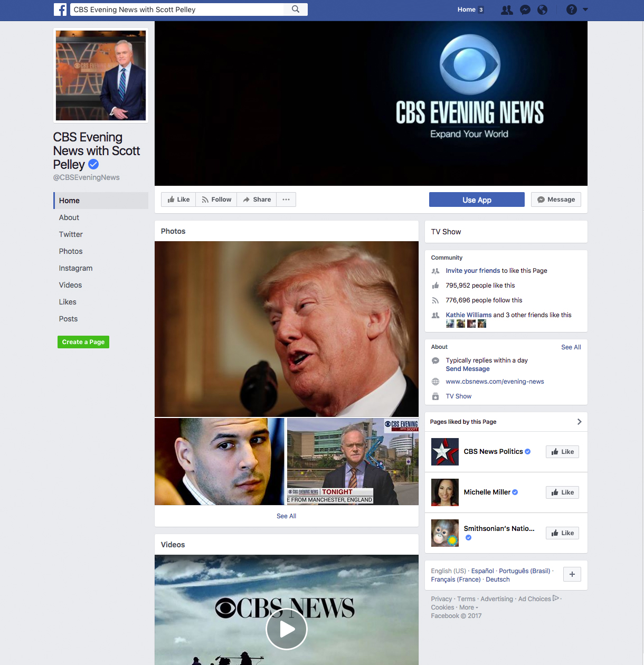Screen dimensions: 644x665
Task: Open the Ad Choices footer link
Action: tap(538, 599)
